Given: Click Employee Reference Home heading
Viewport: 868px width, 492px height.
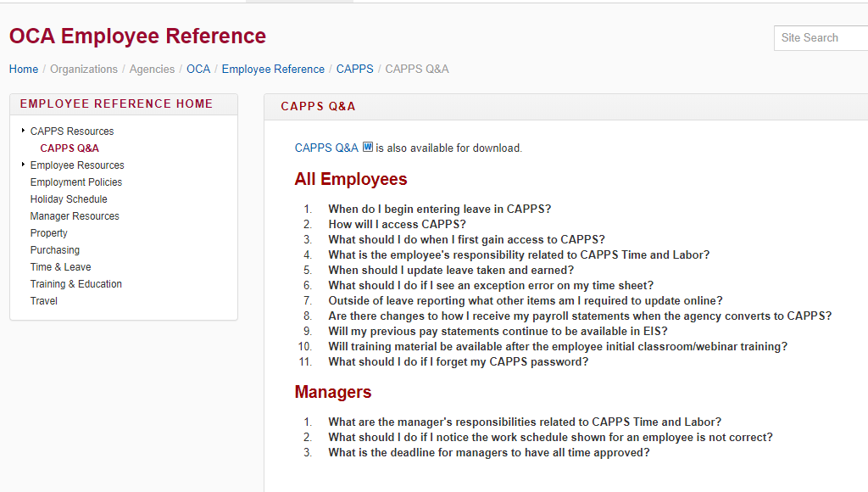Looking at the screenshot, I should click(116, 103).
